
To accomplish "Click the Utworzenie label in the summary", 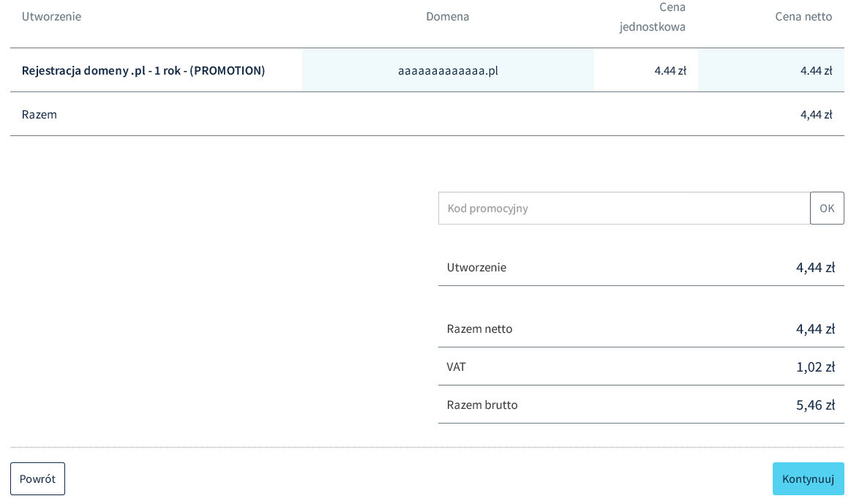I will tap(476, 267).
